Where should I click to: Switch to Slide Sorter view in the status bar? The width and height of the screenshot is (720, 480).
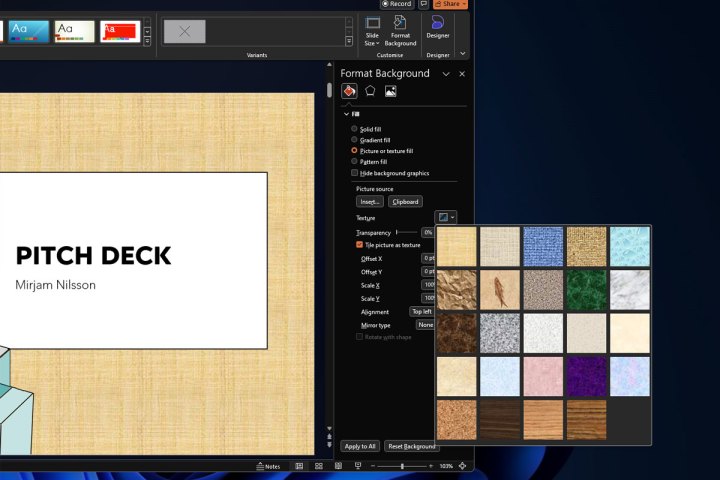click(319, 466)
